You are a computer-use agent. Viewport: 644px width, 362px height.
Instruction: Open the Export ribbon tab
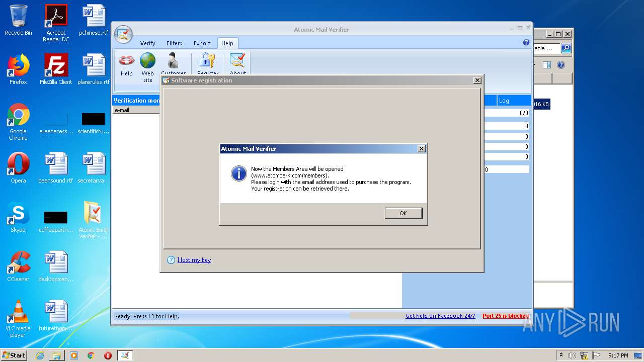tap(202, 43)
